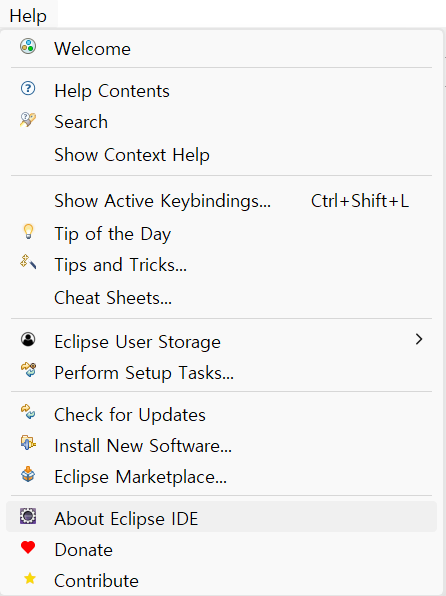Click the About Eclipse IDE logo icon
446x596 pixels.
[28, 516]
